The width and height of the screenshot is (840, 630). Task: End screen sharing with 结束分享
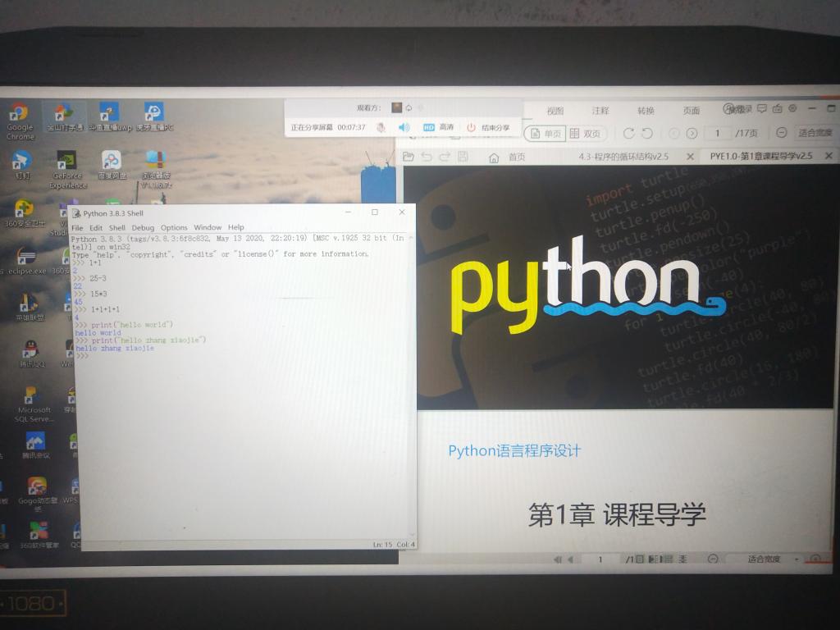click(488, 127)
